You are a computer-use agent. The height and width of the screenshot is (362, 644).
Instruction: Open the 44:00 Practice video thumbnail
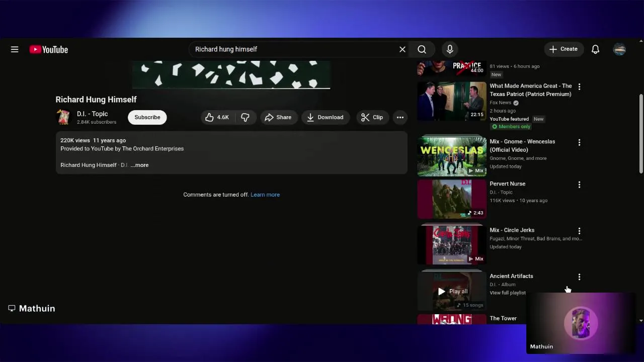point(452,68)
